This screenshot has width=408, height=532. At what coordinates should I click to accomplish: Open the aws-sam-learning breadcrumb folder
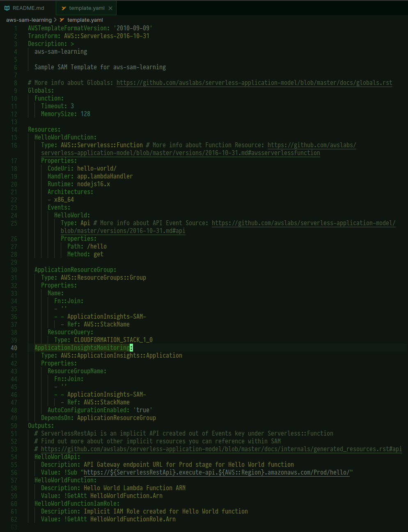29,20
